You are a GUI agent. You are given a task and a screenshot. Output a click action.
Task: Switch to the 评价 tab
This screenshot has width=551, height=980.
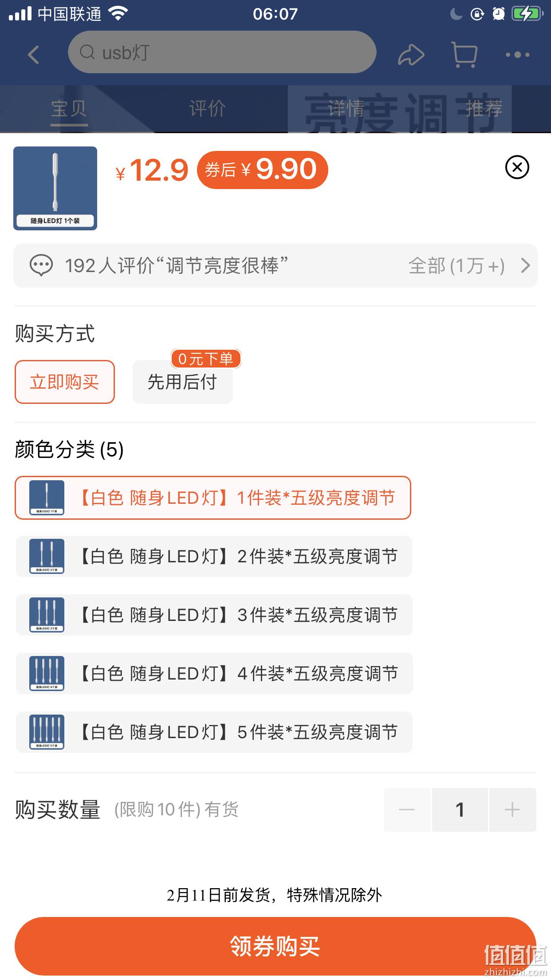207,108
